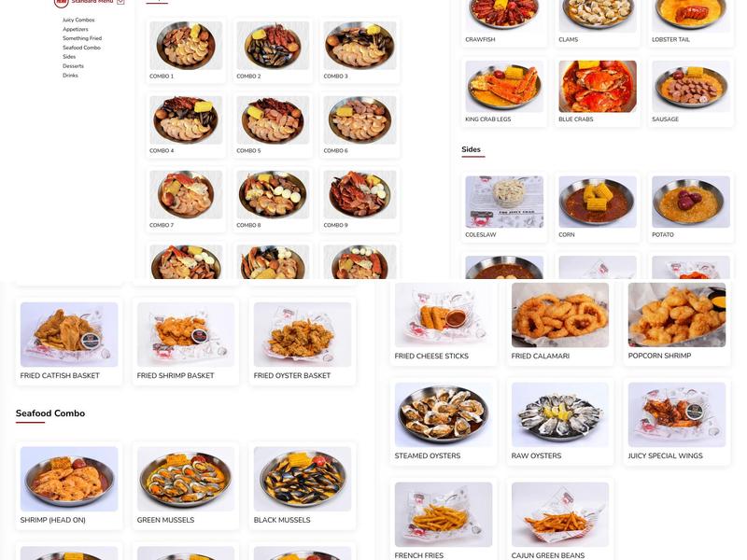Open the Juicy Combos category
Image resolution: width=747 pixels, height=560 pixels.
click(78, 20)
